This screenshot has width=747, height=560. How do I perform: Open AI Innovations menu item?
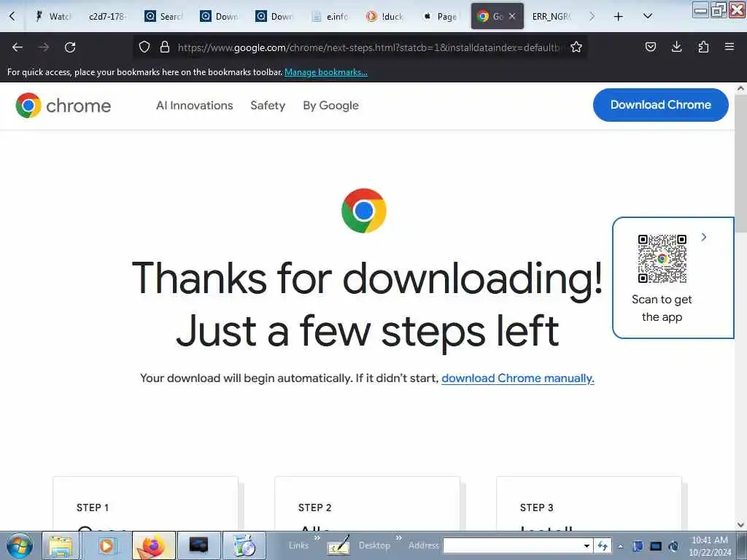194,105
